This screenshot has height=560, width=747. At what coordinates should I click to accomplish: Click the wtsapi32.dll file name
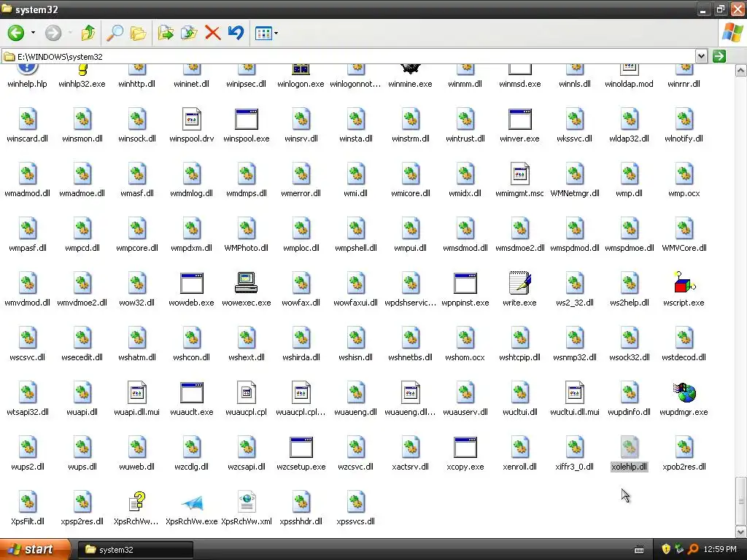click(x=28, y=412)
